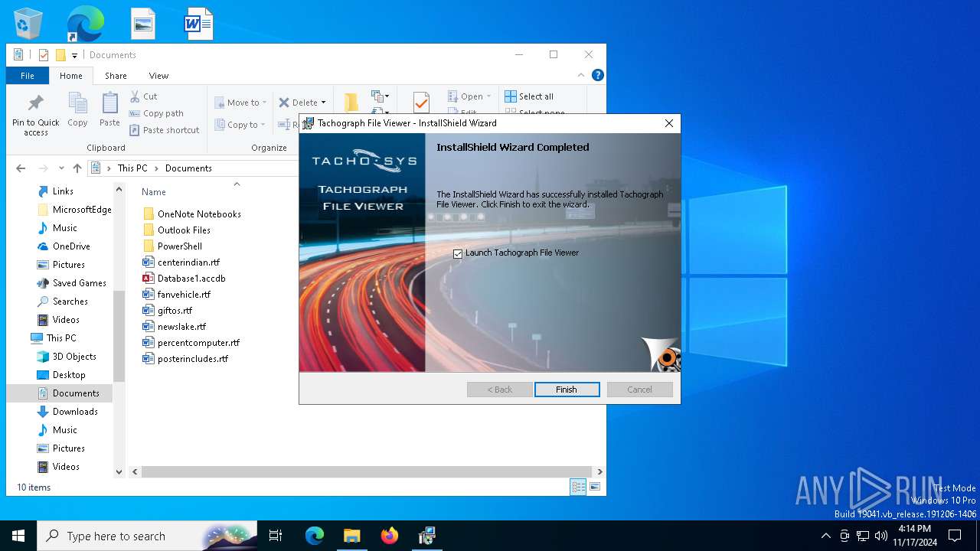
Task: Open the Copy to dropdown
Action: (240, 125)
